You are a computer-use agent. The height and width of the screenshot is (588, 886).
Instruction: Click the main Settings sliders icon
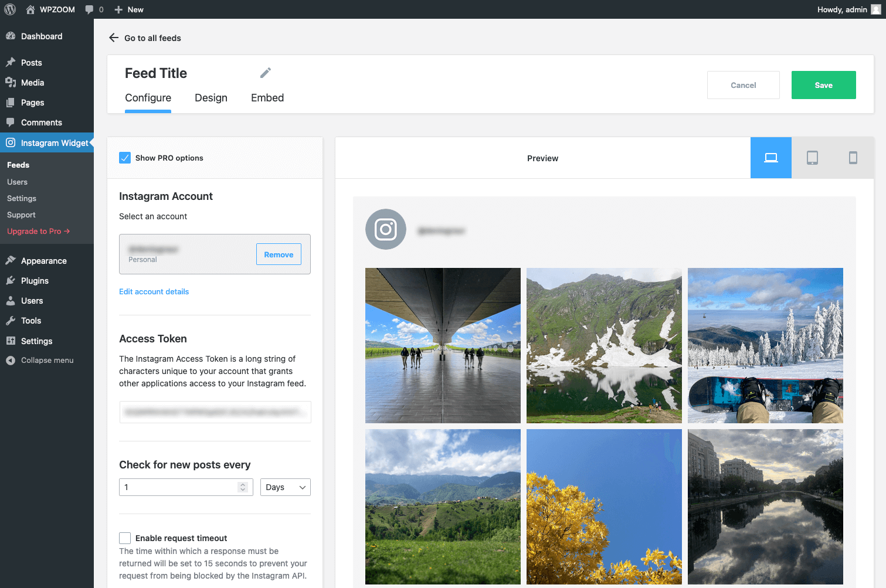point(11,341)
